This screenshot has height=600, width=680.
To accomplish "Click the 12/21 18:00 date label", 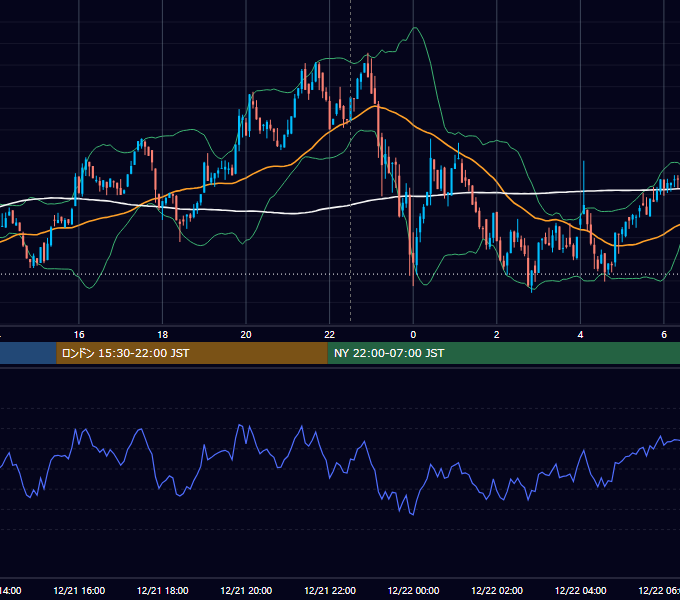I will click(163, 590).
